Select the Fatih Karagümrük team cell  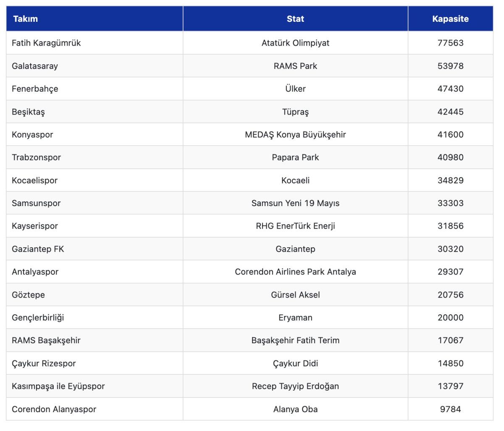[x=46, y=43]
